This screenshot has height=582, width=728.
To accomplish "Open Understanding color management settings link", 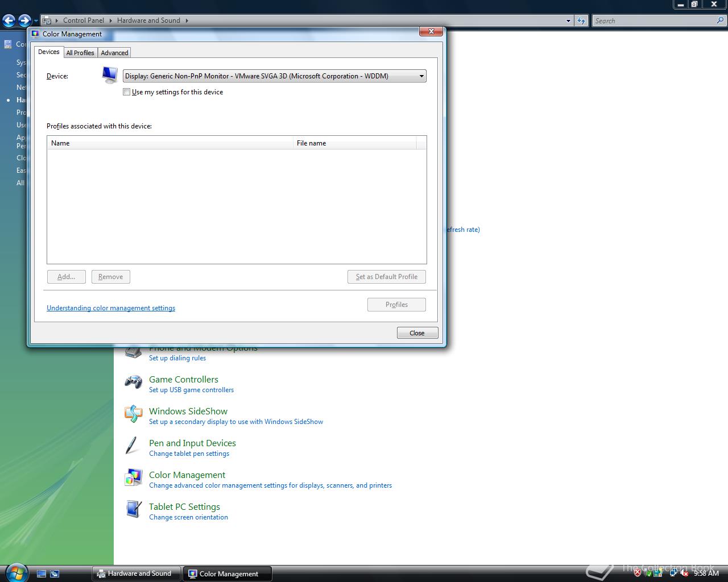I will pyautogui.click(x=111, y=308).
